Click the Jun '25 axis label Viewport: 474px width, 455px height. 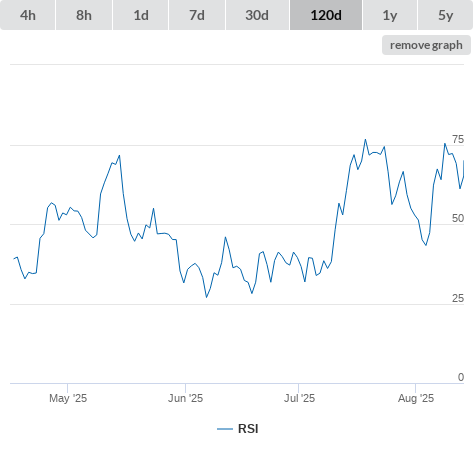[185, 398]
